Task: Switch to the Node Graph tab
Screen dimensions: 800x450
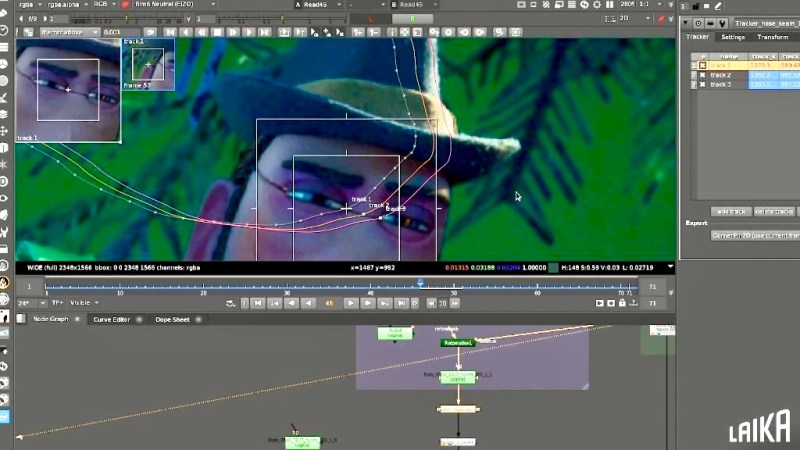Action: tap(51, 319)
